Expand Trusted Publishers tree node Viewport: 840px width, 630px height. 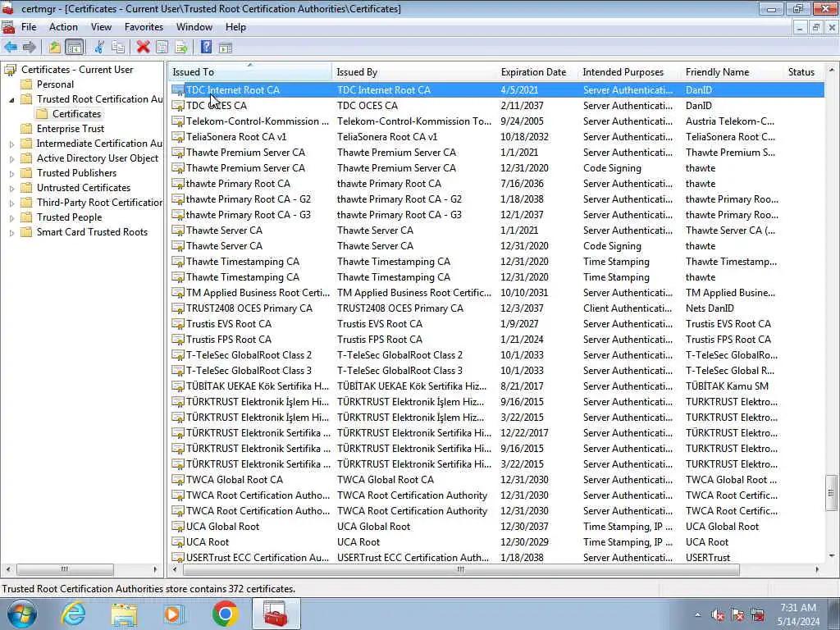point(11,173)
